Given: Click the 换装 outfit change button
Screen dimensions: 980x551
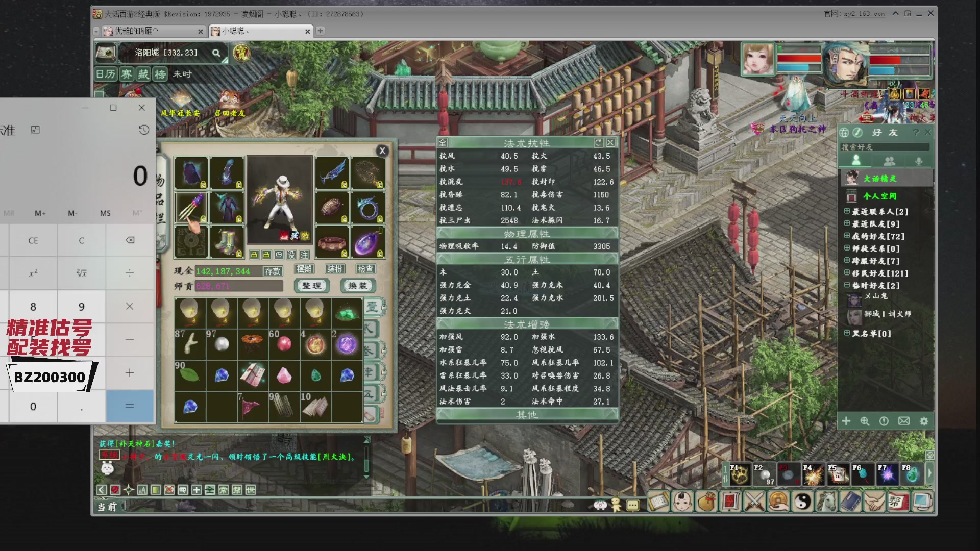Looking at the screenshot, I should coord(357,286).
